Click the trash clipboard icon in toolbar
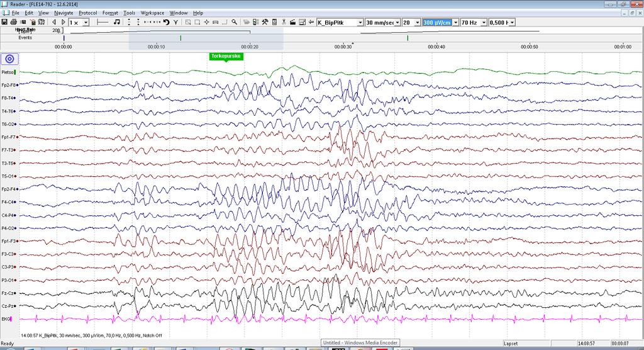Image resolution: width=644 pixels, height=350 pixels. click(33, 22)
